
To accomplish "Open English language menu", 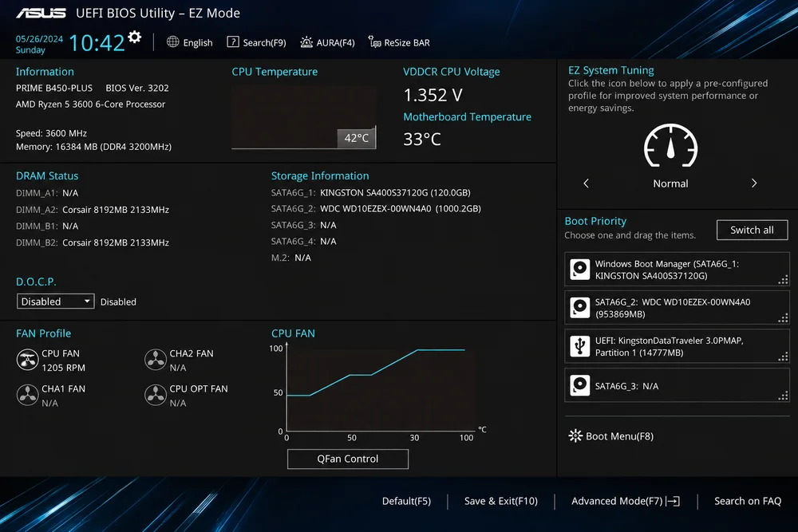I will tap(189, 42).
